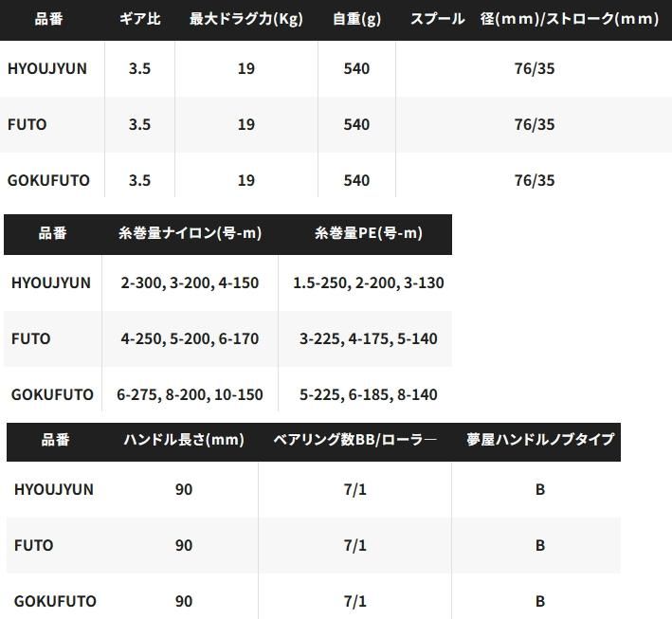The height and width of the screenshot is (619, 672).
Task: Click GOKUFUTO label in the line capacity table
Action: [52, 394]
